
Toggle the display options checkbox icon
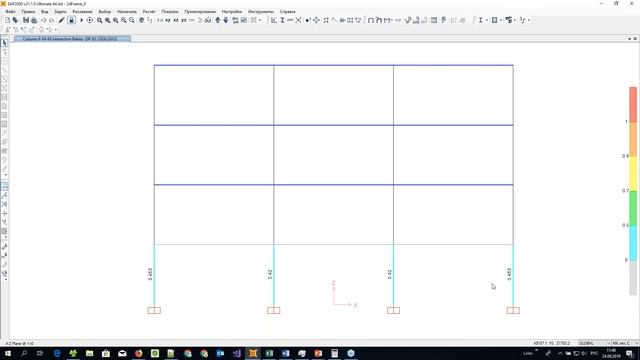coord(244,20)
